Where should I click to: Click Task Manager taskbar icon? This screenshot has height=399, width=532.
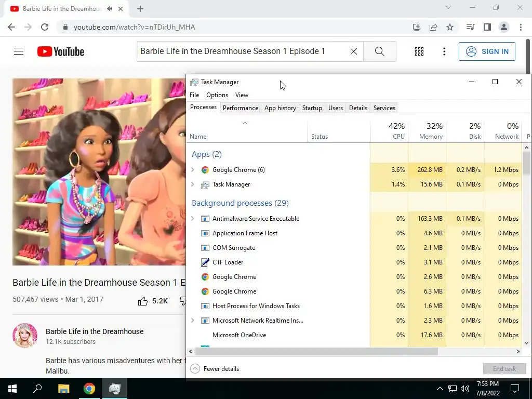pyautogui.click(x=115, y=389)
